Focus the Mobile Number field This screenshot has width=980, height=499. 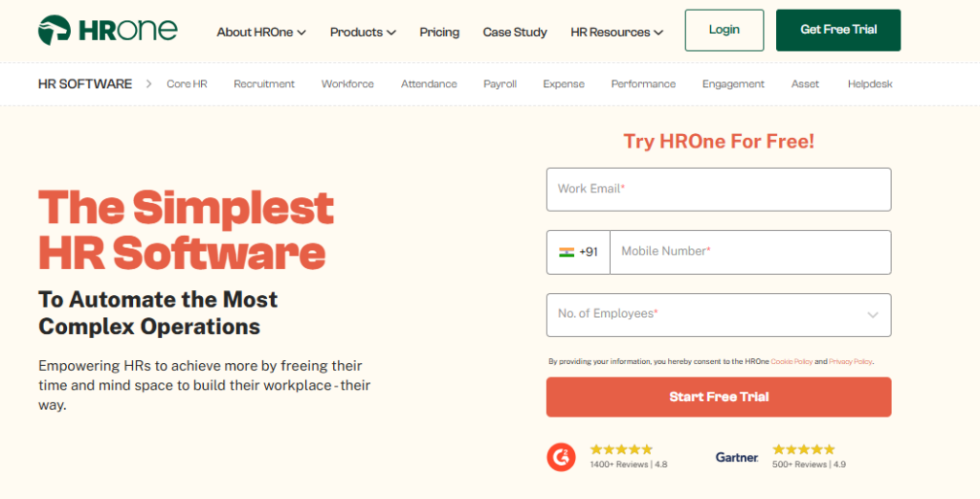click(750, 252)
